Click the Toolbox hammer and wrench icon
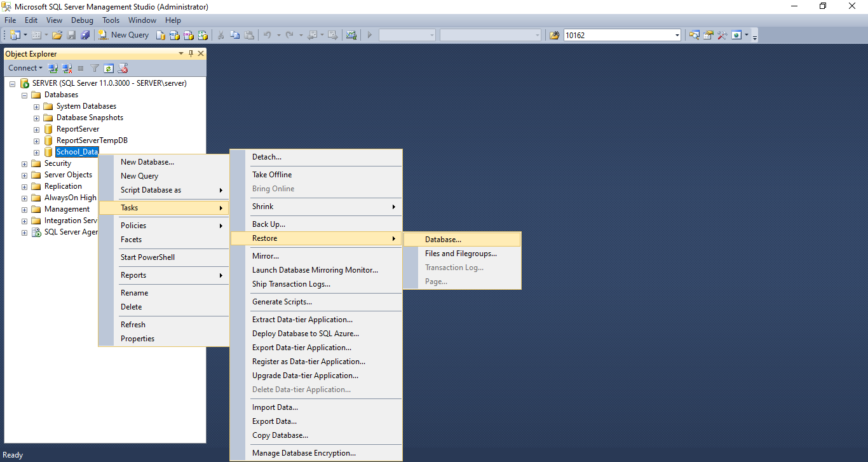The height and width of the screenshot is (462, 868). 722,35
